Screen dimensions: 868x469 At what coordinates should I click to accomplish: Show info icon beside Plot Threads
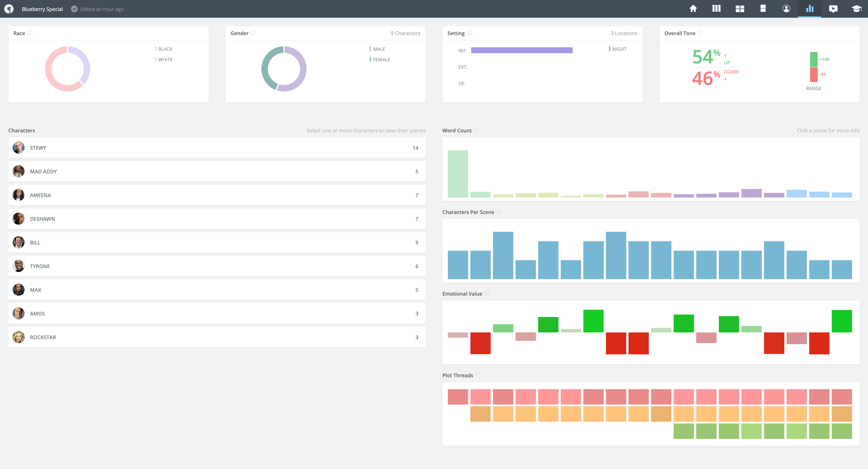pos(478,375)
